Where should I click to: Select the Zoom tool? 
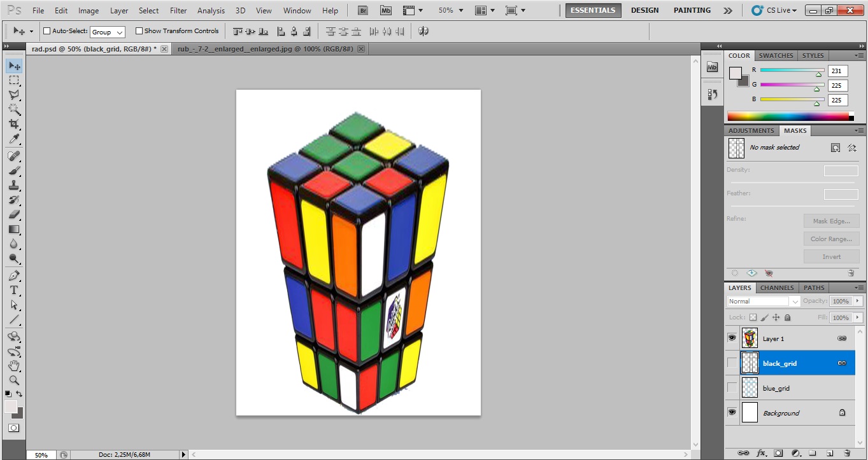click(14, 380)
